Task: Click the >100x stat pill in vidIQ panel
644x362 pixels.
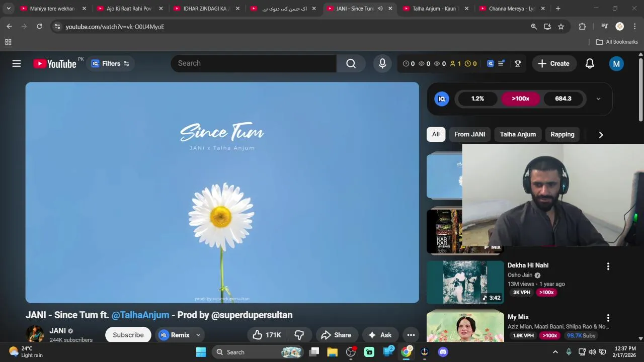Action: pyautogui.click(x=520, y=99)
